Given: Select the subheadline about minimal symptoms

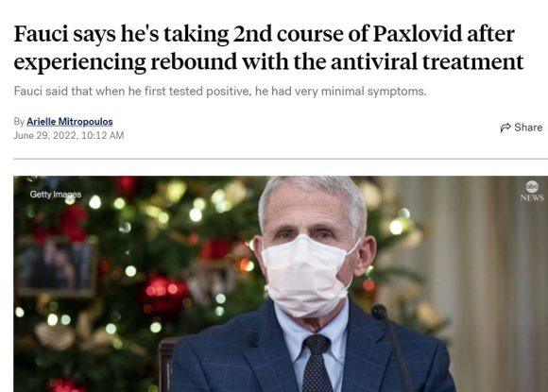Looking at the screenshot, I should point(220,92).
